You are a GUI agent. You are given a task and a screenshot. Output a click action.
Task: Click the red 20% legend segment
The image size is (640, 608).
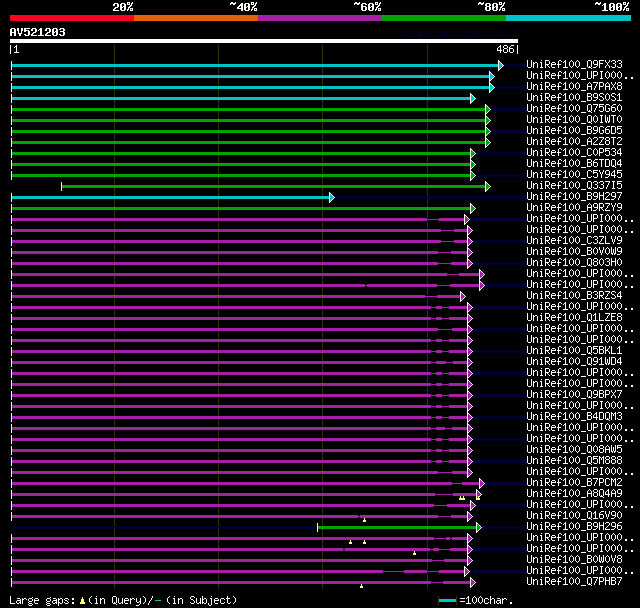[72, 18]
